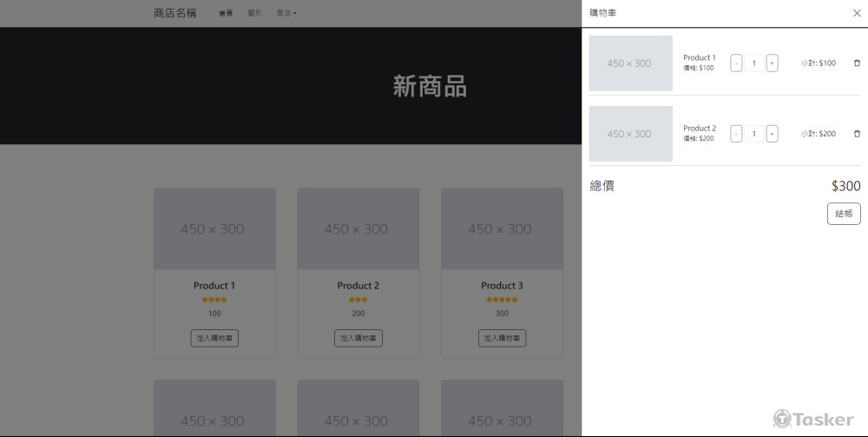868x437 pixels.
Task: Add Product 2 to cart via 加入購物車
Action: tap(358, 338)
